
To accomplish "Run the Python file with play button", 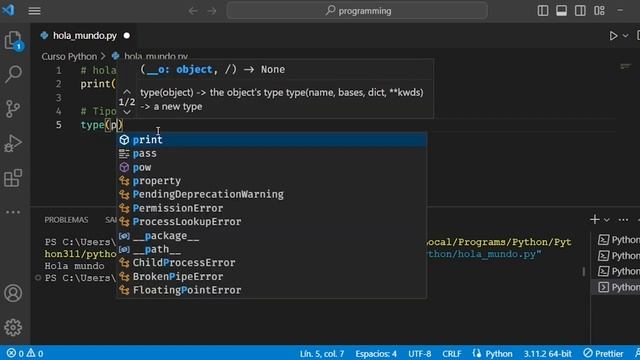I will pos(613,36).
